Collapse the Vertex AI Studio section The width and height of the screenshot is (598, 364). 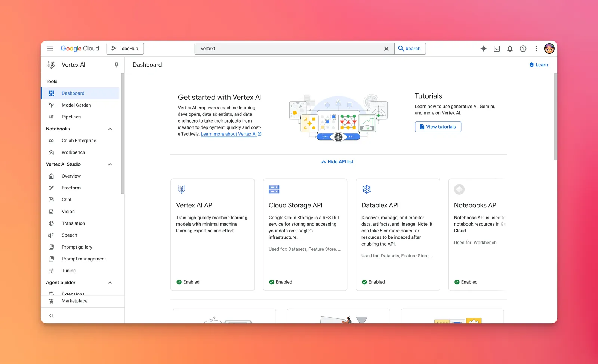(110, 164)
